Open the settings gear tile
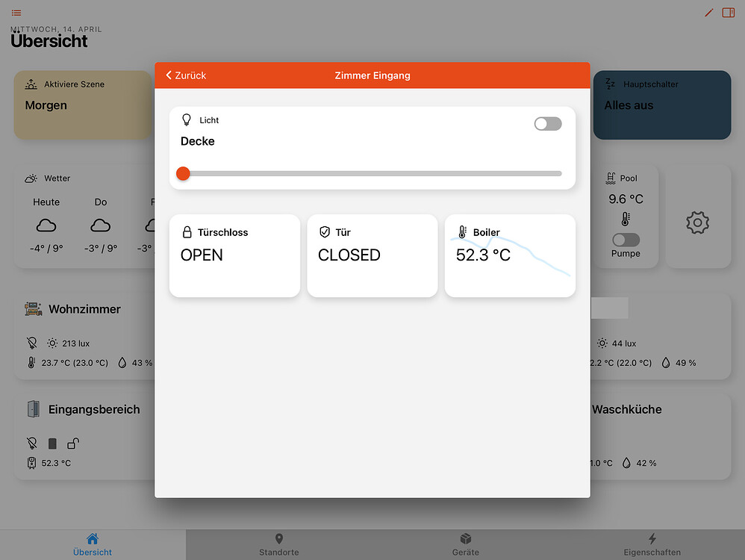The height and width of the screenshot is (560, 745). pos(697,222)
